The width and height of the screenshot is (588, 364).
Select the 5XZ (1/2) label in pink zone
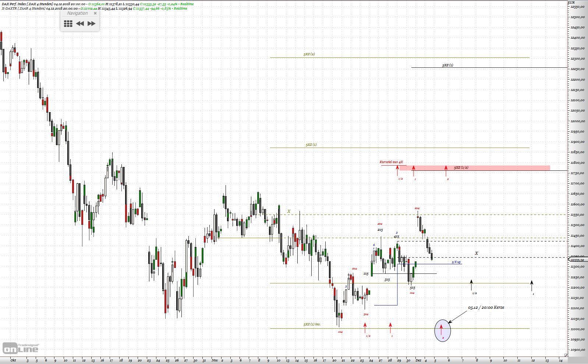pos(461,167)
